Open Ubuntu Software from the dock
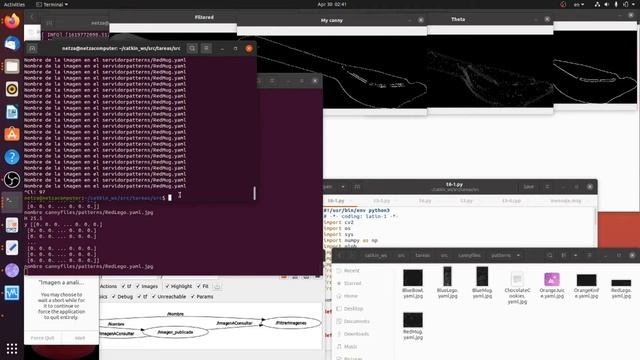The width and height of the screenshot is (640, 360). [x=12, y=134]
